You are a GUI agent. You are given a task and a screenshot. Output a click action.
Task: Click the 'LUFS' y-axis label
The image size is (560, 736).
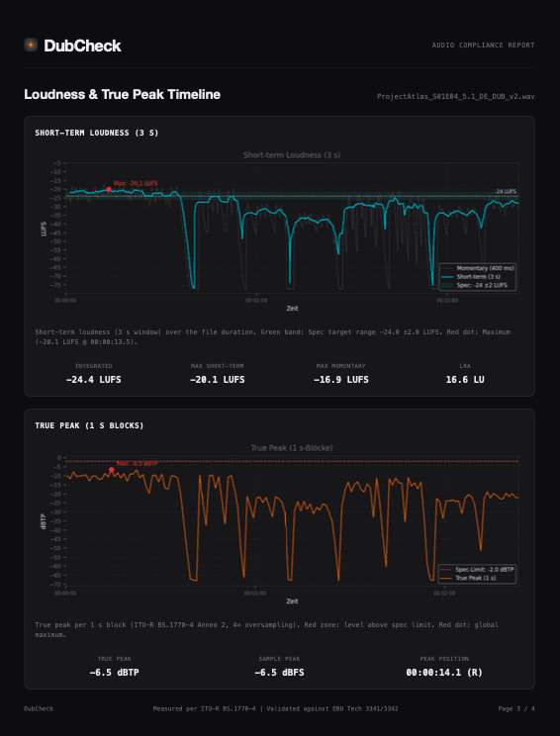click(44, 229)
